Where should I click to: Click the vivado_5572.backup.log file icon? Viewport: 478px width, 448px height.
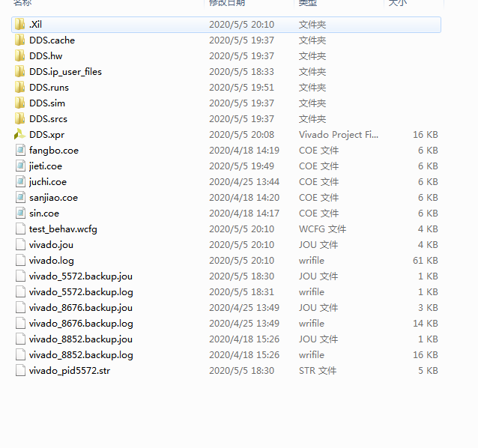20,292
